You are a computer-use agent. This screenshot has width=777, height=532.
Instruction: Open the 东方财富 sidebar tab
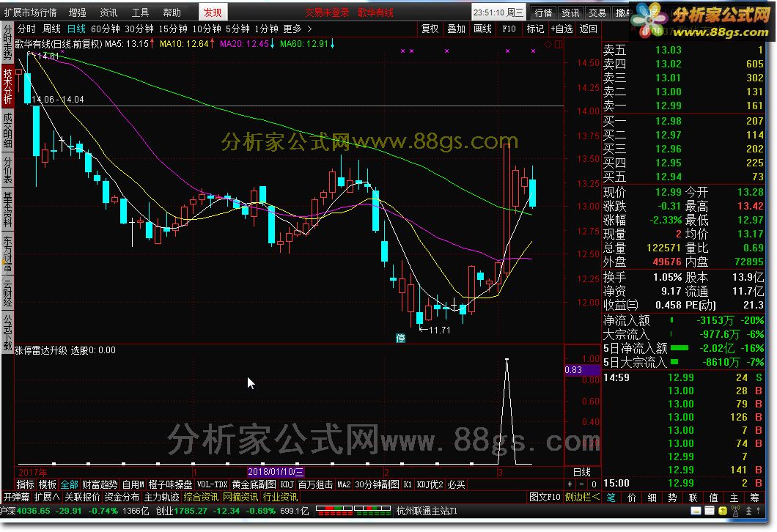[7, 253]
